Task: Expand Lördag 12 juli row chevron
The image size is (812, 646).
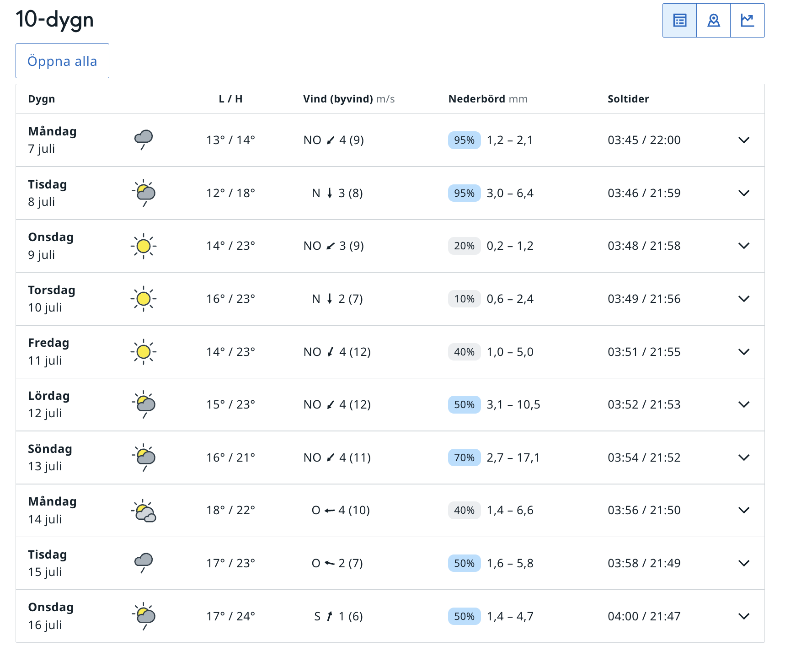Action: coord(744,404)
